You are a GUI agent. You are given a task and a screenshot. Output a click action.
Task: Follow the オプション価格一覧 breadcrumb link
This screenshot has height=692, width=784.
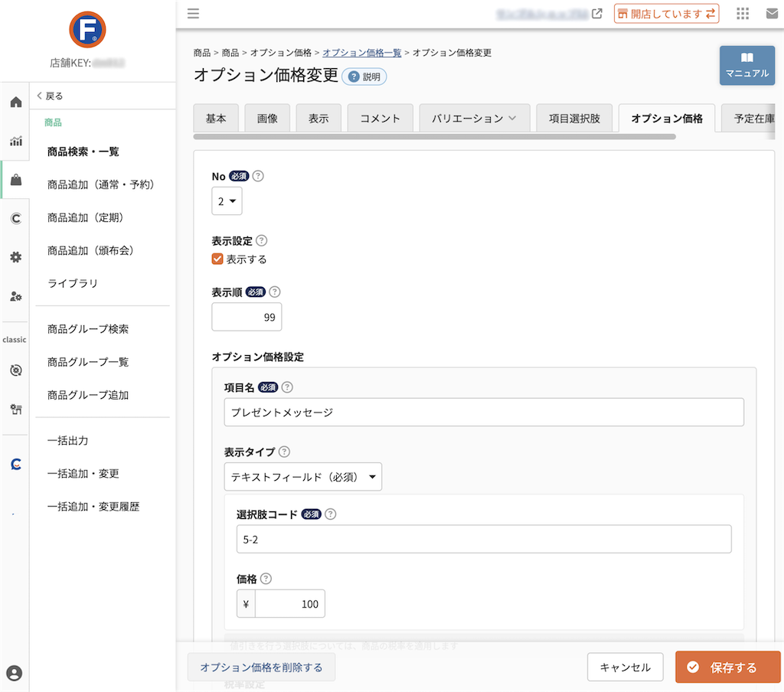tap(361, 53)
